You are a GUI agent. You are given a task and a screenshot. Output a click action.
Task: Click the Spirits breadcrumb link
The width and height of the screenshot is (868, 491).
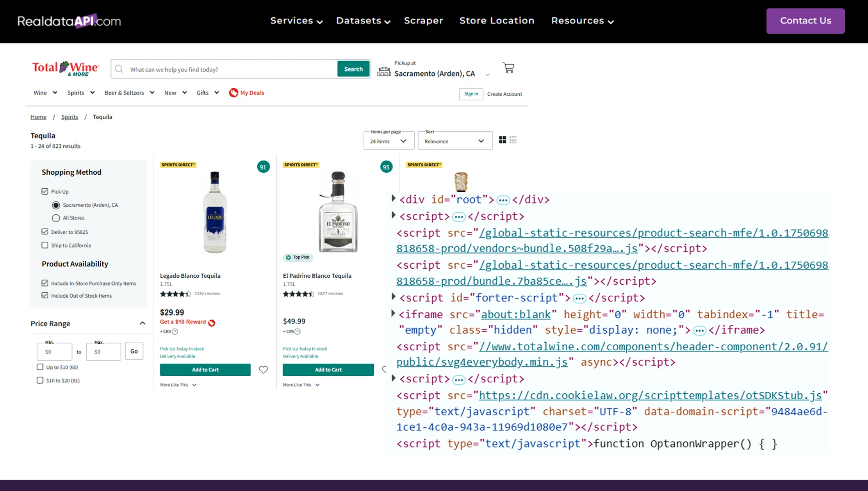pyautogui.click(x=70, y=117)
